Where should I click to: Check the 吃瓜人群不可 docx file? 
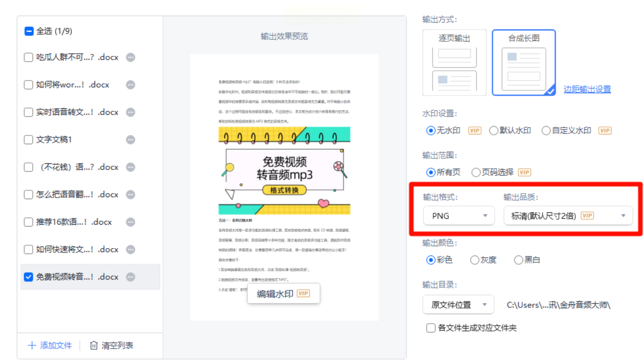(28, 57)
